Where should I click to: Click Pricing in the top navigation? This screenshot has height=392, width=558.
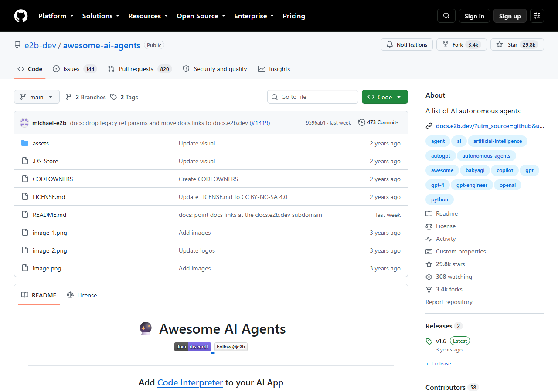click(294, 16)
